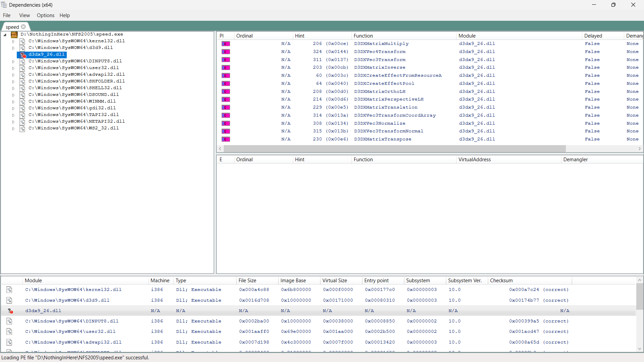Select the DSOUND.dll tree item label
Screen dimensions: 644x362
(74, 95)
